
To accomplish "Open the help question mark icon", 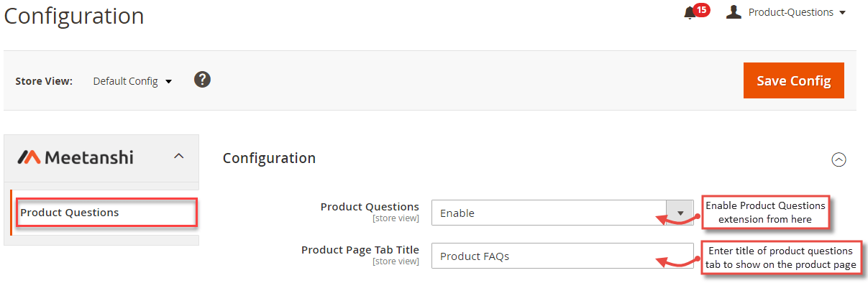I will pyautogui.click(x=202, y=80).
